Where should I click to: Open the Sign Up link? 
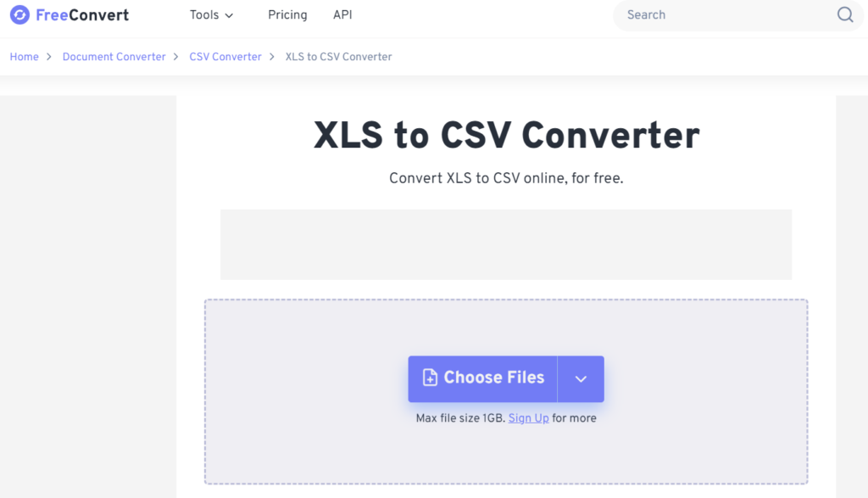tap(527, 417)
